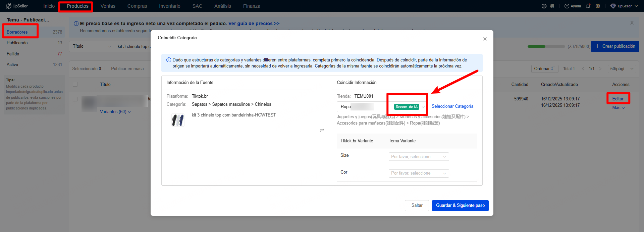Select the Borradores tab in sidebar
Screen dimensions: 644x232
(x=17, y=32)
